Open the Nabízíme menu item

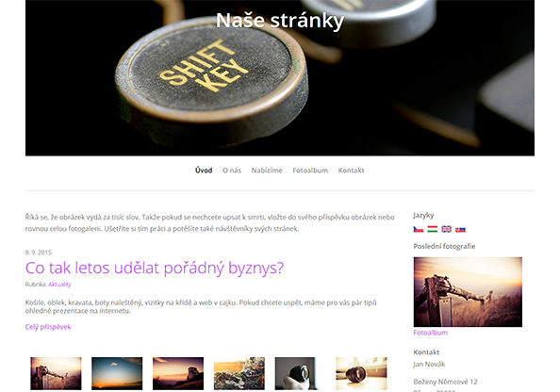pos(267,171)
